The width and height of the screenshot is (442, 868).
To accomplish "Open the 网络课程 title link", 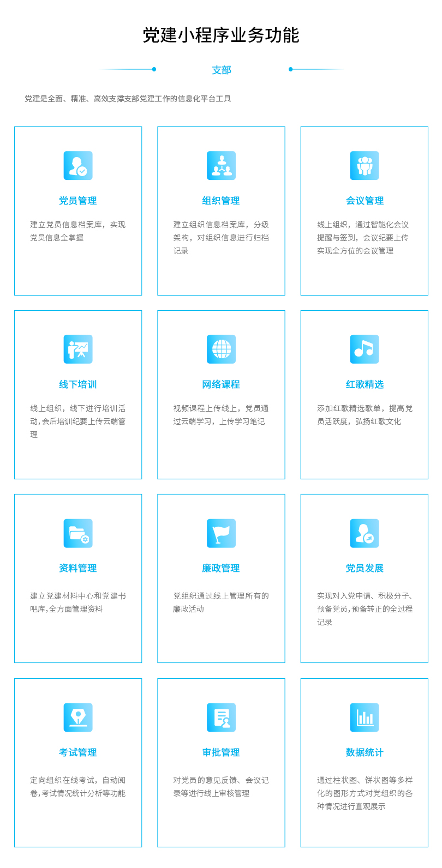I will click(x=221, y=384).
